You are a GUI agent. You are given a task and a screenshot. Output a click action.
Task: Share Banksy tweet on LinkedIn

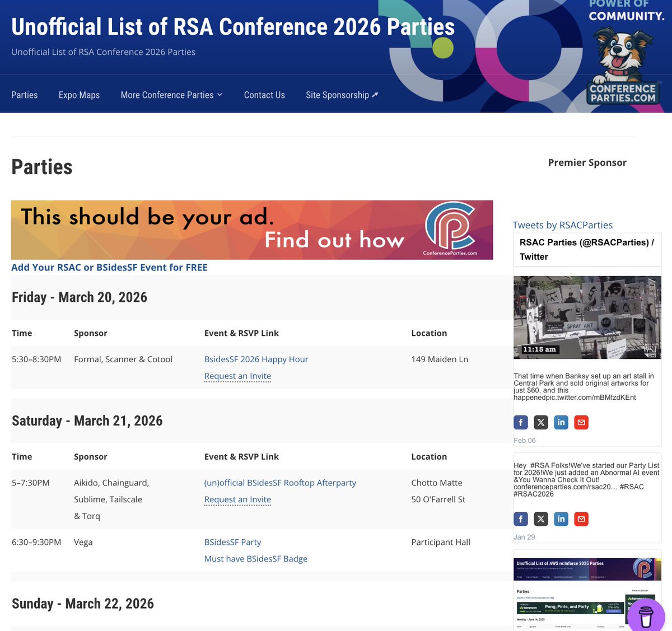tap(561, 423)
